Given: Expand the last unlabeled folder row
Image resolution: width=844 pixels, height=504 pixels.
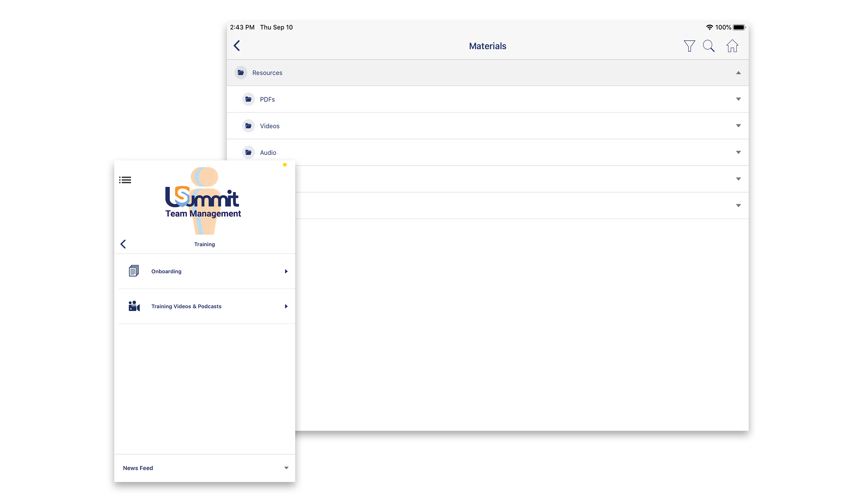Looking at the screenshot, I should 738,205.
